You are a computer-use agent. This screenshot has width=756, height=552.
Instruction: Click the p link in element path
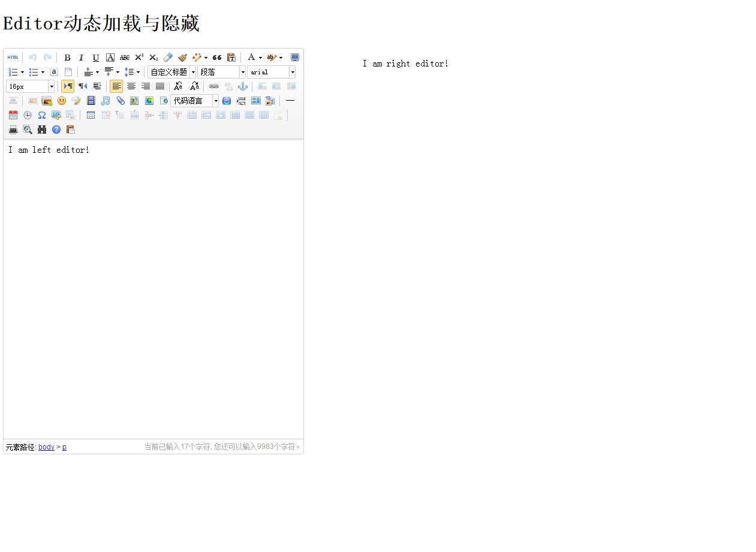(64, 447)
